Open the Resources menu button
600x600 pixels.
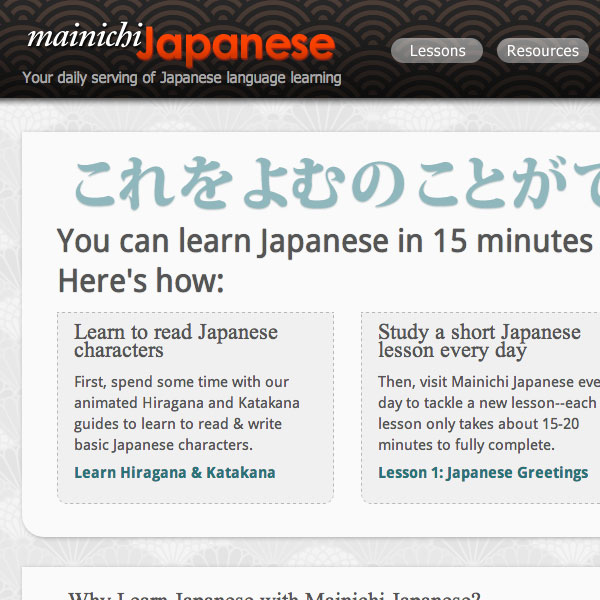click(x=543, y=51)
